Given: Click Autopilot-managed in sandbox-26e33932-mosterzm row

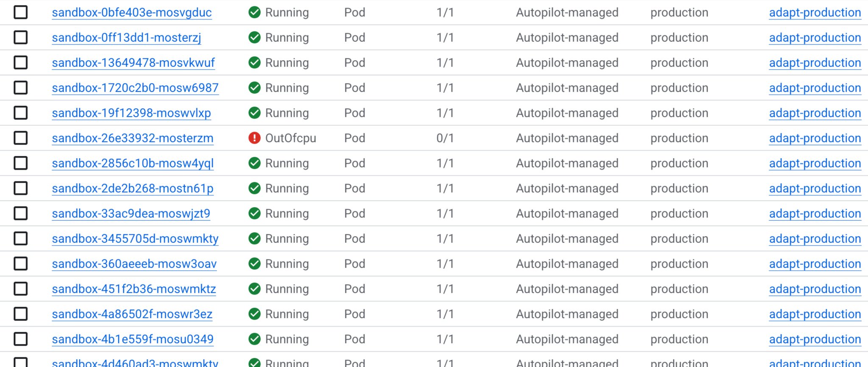Looking at the screenshot, I should [567, 138].
